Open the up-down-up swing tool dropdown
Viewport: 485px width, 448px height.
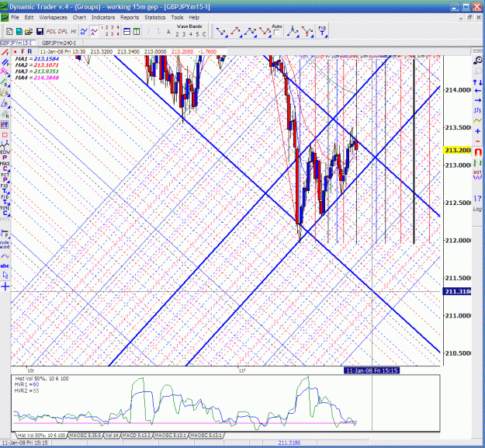[250, 32]
